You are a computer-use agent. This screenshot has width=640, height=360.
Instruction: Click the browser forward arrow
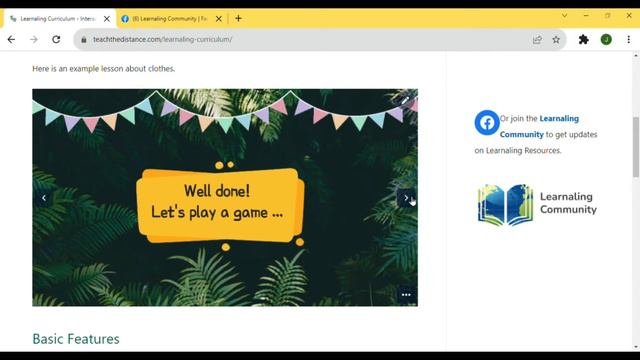tap(34, 40)
